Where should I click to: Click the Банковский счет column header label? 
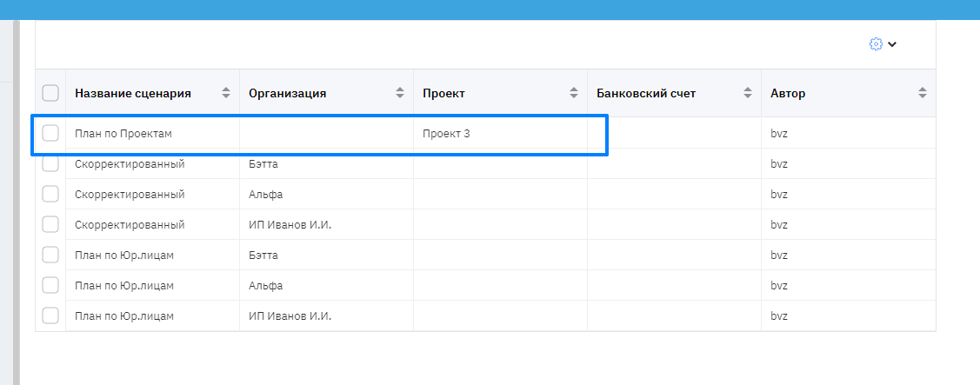click(646, 93)
